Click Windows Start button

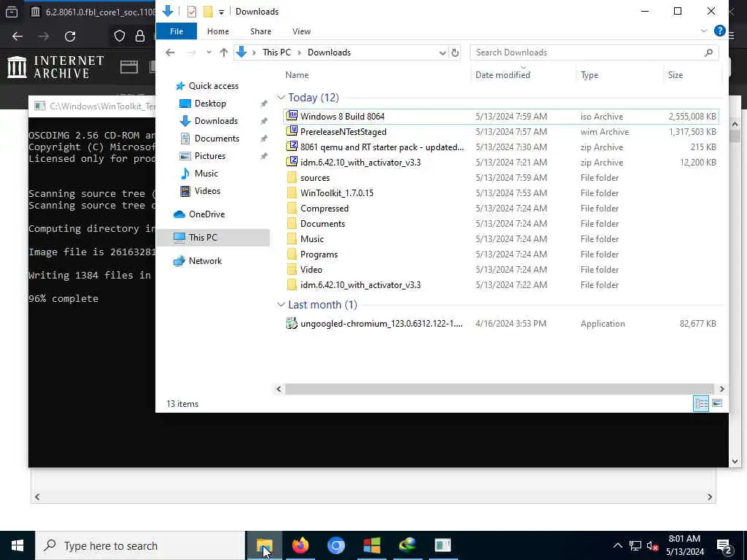click(x=18, y=545)
